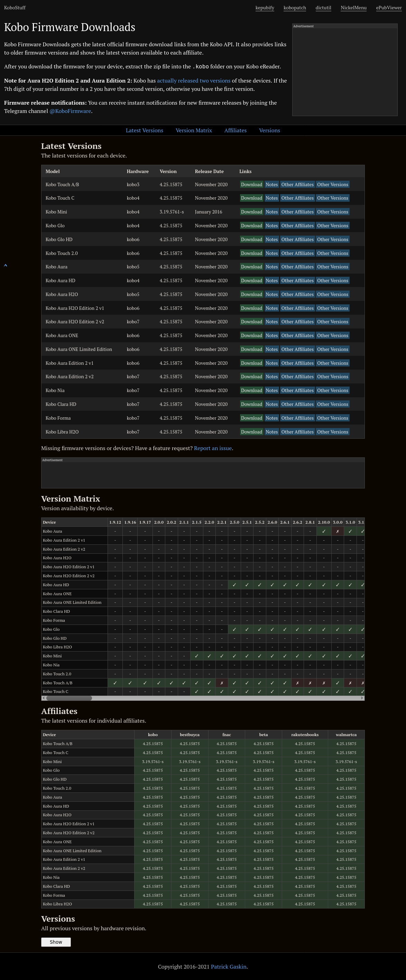Open the @KoboFirmware Telegram link
This screenshot has height=980, width=406.
tap(70, 111)
